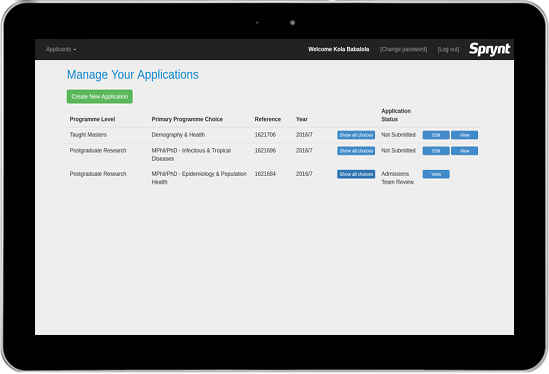Click the Programme Level column header

92,119
